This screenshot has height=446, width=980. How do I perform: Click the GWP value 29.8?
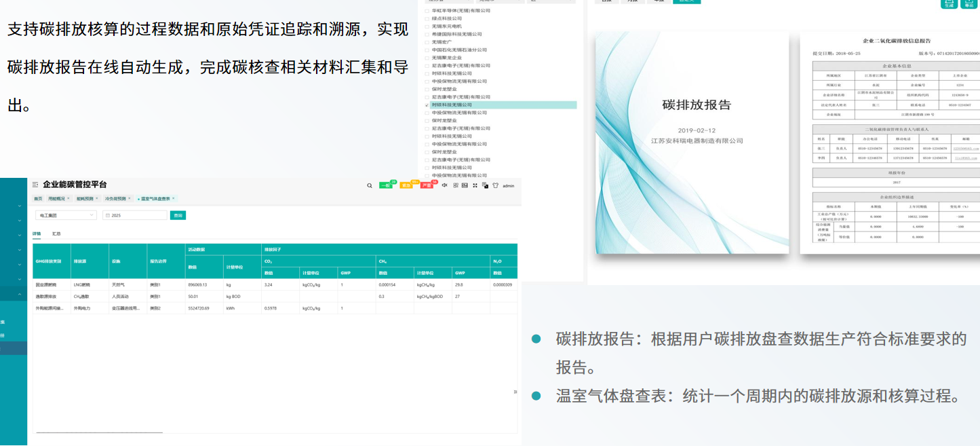pos(459,285)
